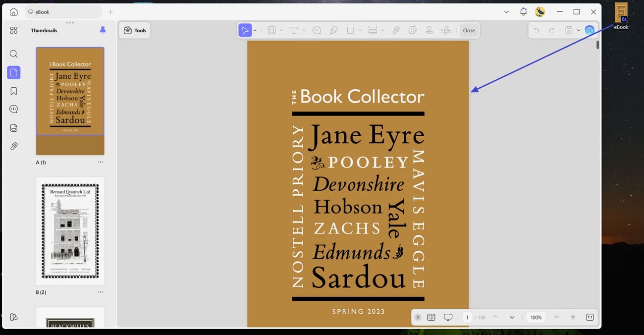Open the tab list dropdown chevron
The width and height of the screenshot is (644, 335).
tap(506, 12)
